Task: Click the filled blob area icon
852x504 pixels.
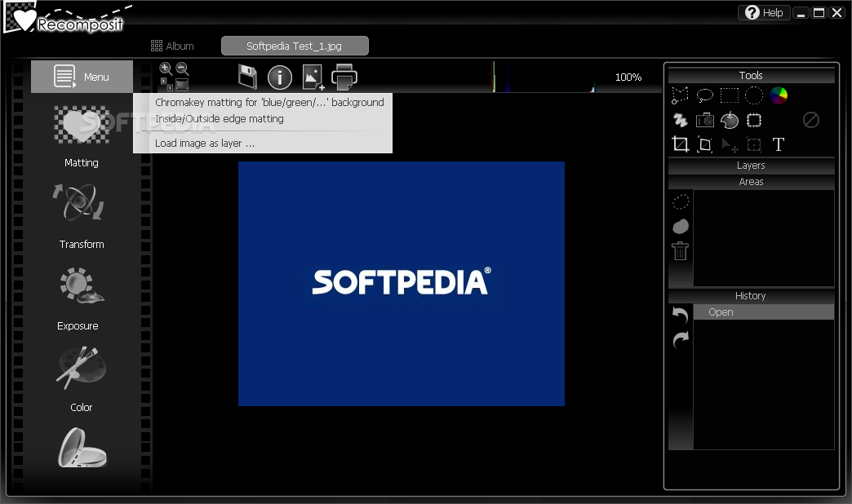Action: click(681, 226)
